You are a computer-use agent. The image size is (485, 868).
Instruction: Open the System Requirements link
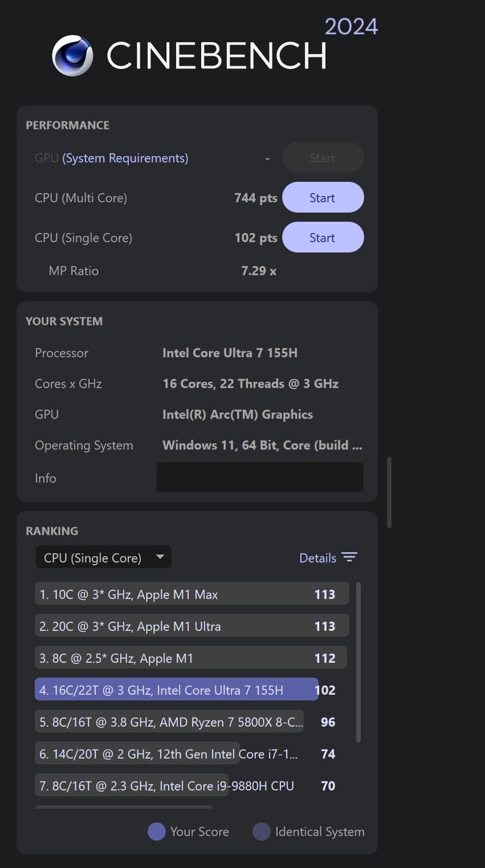click(125, 158)
